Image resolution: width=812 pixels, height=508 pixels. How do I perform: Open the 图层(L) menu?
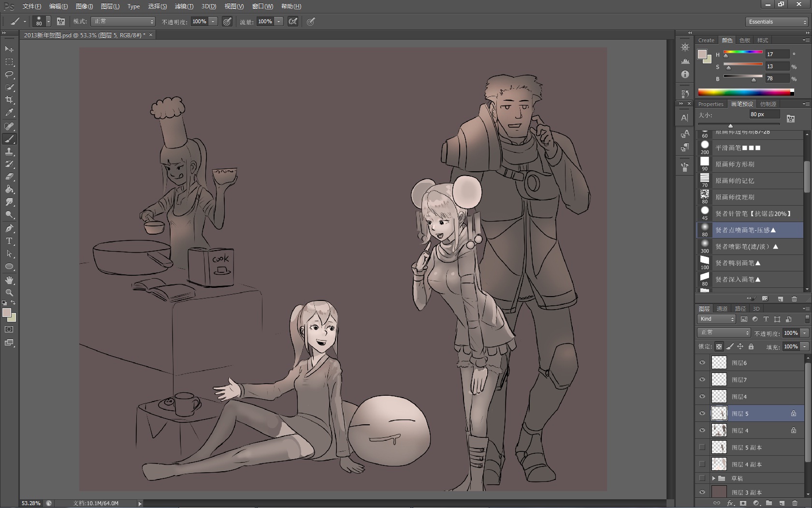pos(110,6)
